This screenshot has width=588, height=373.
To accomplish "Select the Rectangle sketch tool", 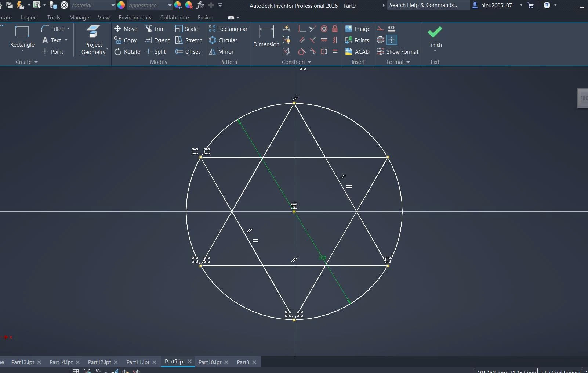I will tap(22, 36).
